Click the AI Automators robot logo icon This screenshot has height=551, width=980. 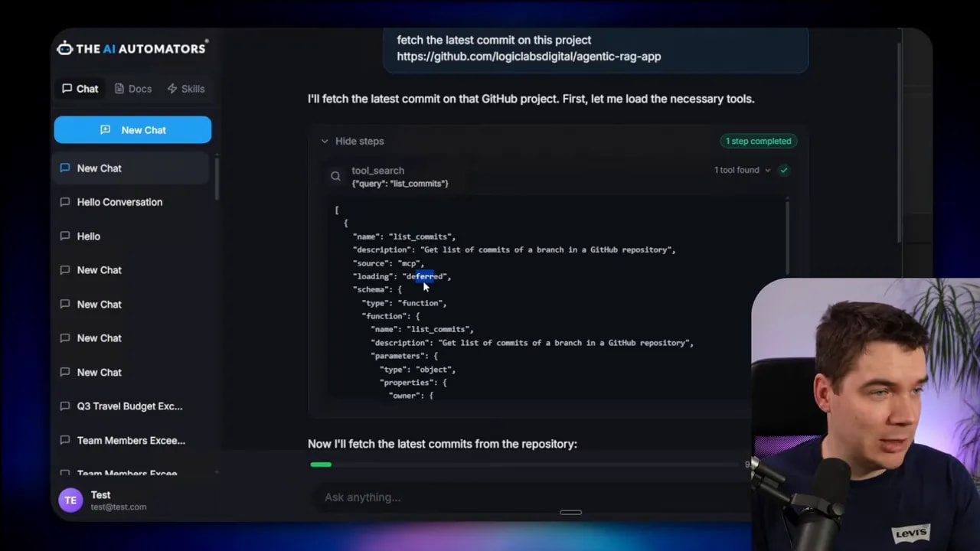(64, 48)
